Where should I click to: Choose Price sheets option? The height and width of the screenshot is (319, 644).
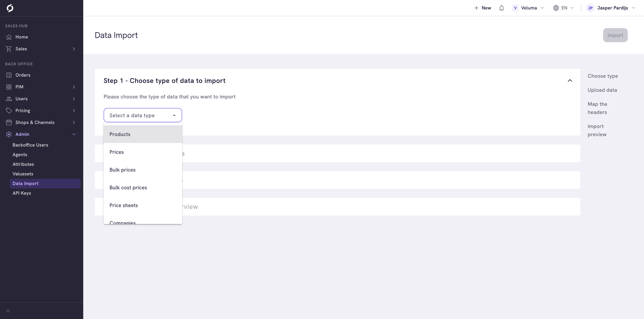(x=143, y=205)
